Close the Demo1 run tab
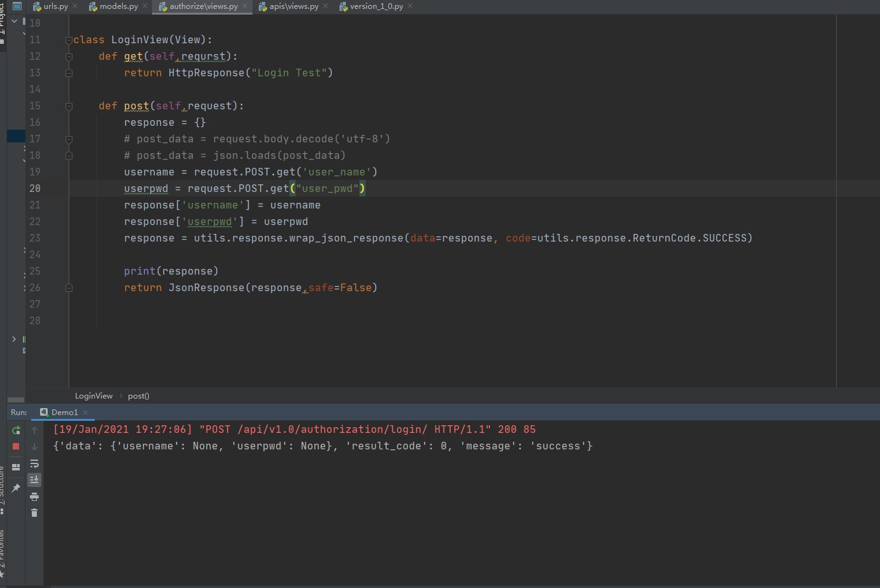 (x=85, y=413)
